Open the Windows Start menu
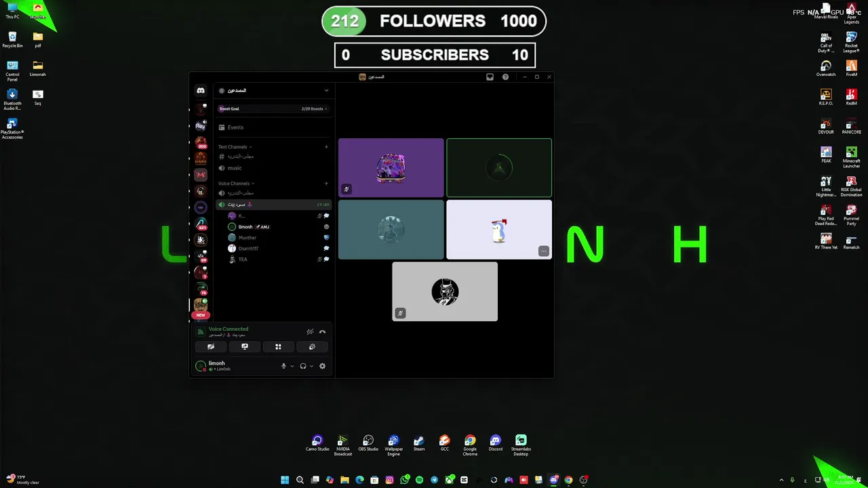The image size is (868, 488). [285, 480]
